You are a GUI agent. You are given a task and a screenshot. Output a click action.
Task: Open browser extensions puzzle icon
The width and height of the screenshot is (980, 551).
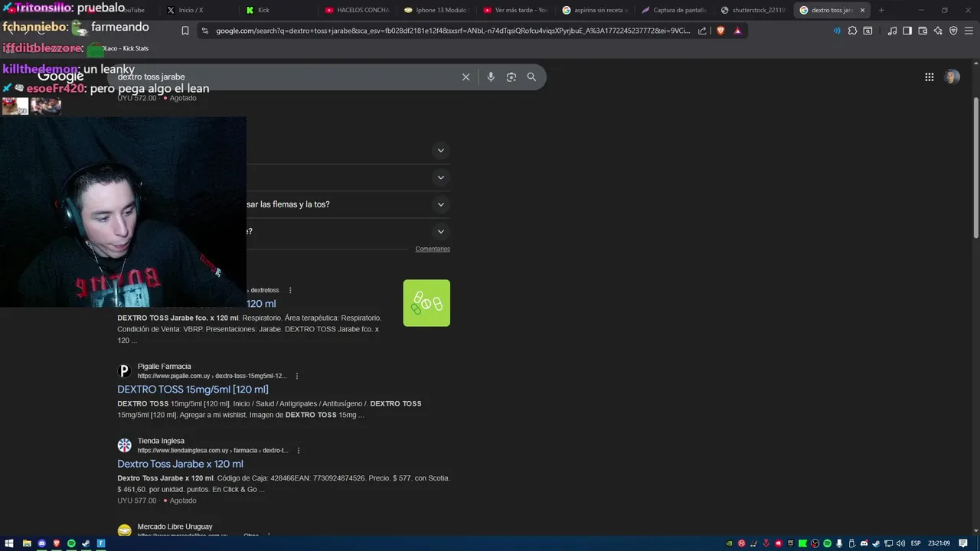(x=852, y=31)
